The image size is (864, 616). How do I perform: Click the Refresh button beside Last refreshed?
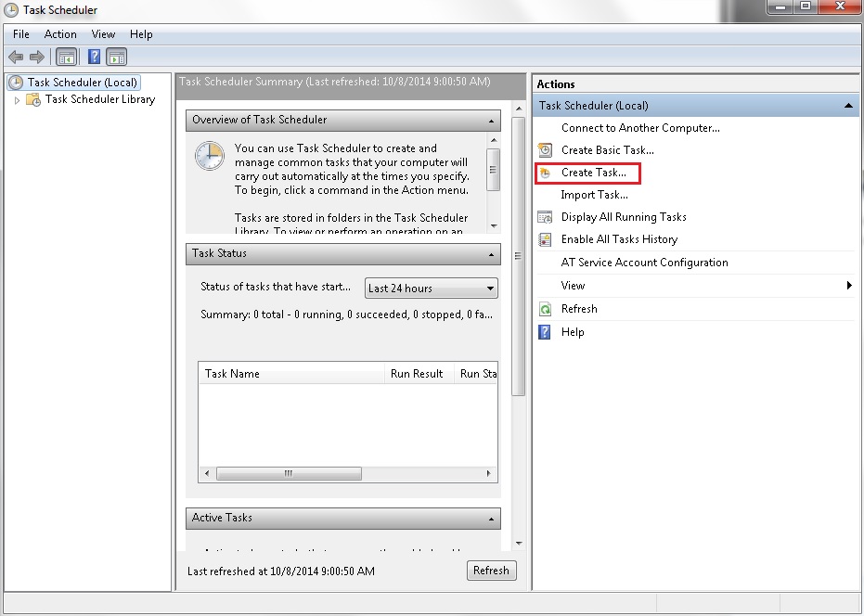(x=491, y=571)
